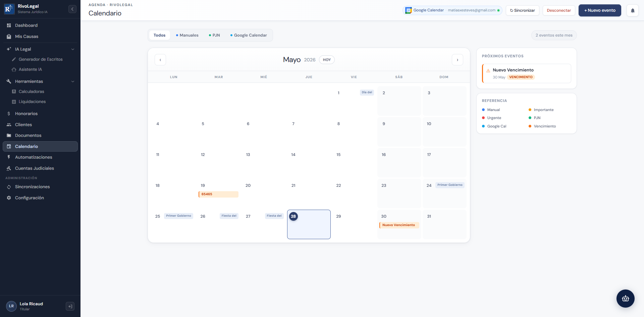Click the Automatizaciones lightning icon

[x=9, y=157]
